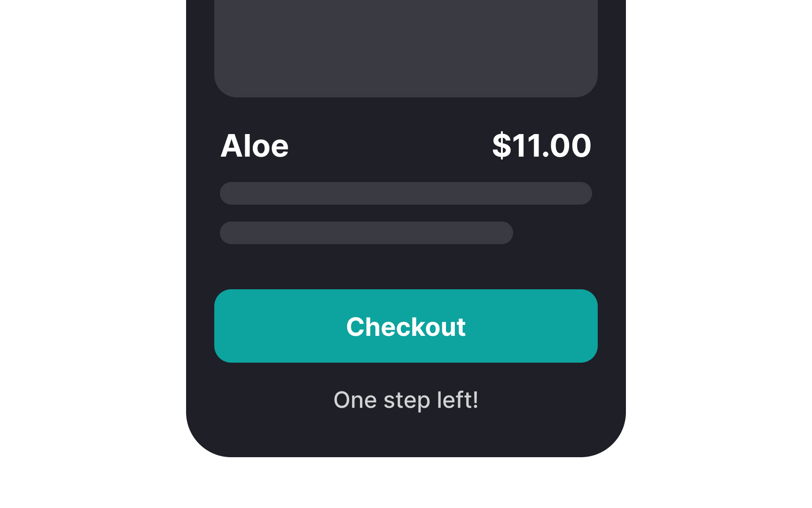This screenshot has height=508, width=812.
Task: Select the second loading placeholder bar
Action: (x=366, y=233)
